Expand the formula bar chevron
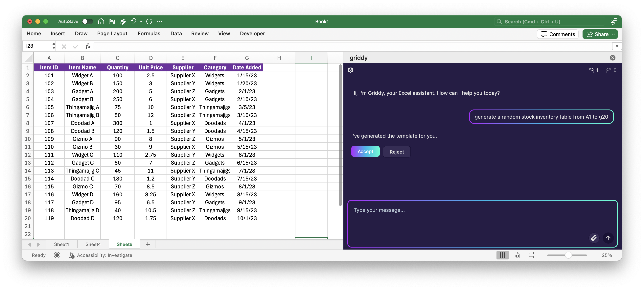 click(x=617, y=46)
